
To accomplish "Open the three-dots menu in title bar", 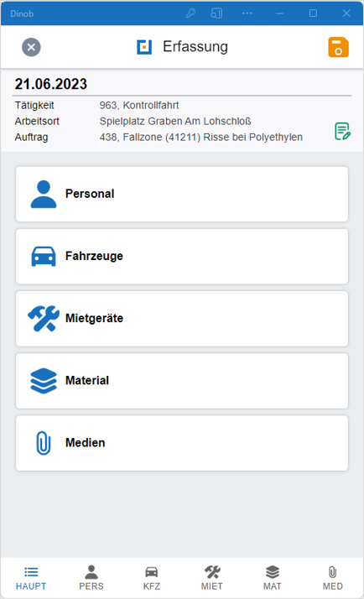I will [247, 13].
